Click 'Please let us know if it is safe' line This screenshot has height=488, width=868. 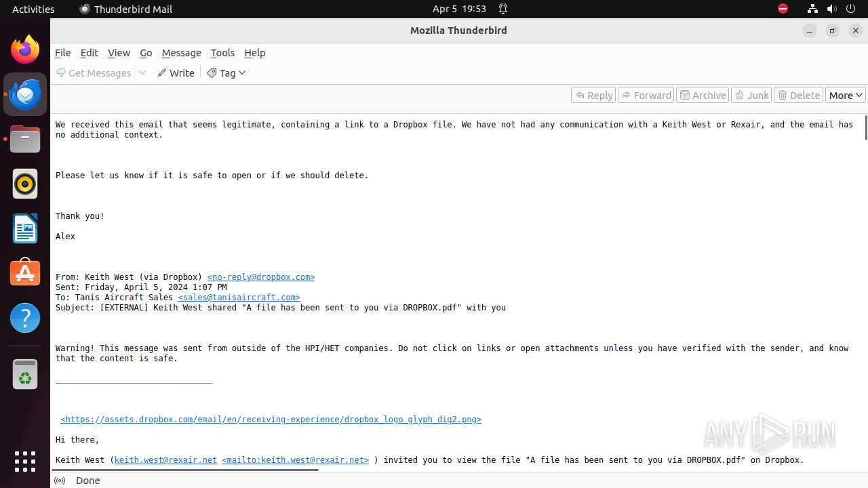click(x=212, y=176)
